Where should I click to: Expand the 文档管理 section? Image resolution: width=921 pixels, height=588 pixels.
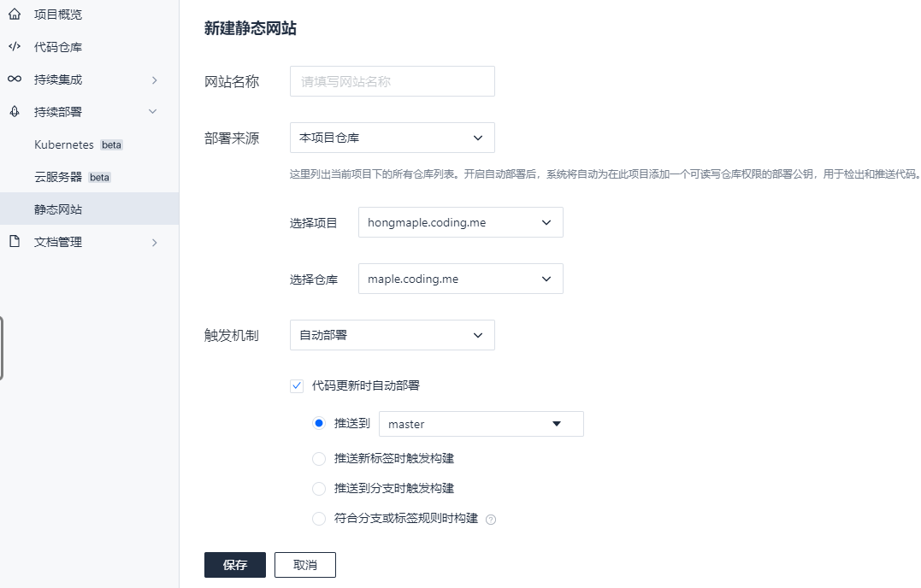pos(155,242)
